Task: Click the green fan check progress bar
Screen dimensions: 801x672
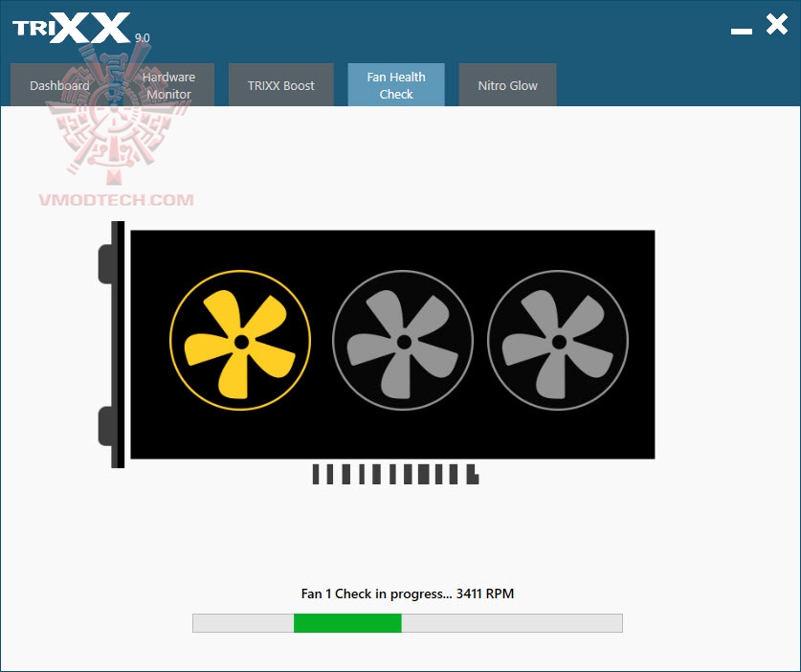Action: (407, 623)
